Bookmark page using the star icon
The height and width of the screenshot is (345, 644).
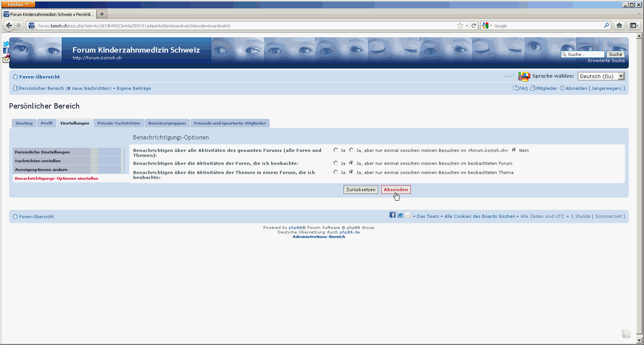(460, 26)
